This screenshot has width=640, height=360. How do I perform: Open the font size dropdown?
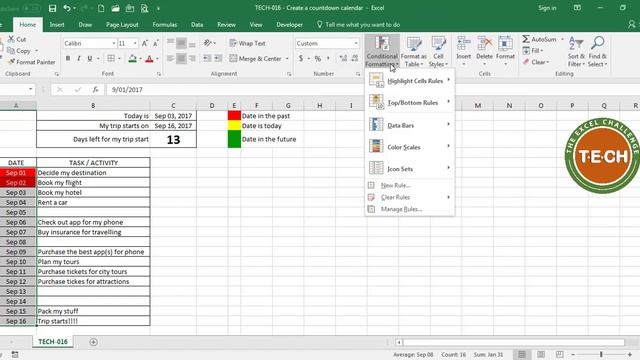click(x=135, y=43)
